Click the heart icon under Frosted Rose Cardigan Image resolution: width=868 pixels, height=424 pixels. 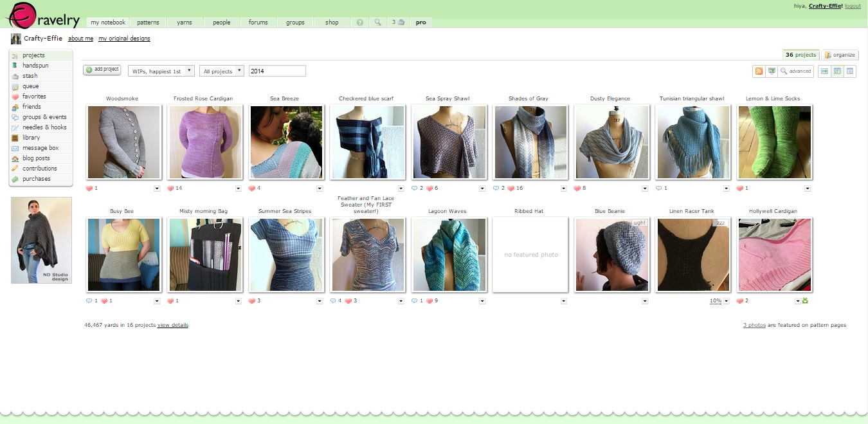tap(170, 189)
